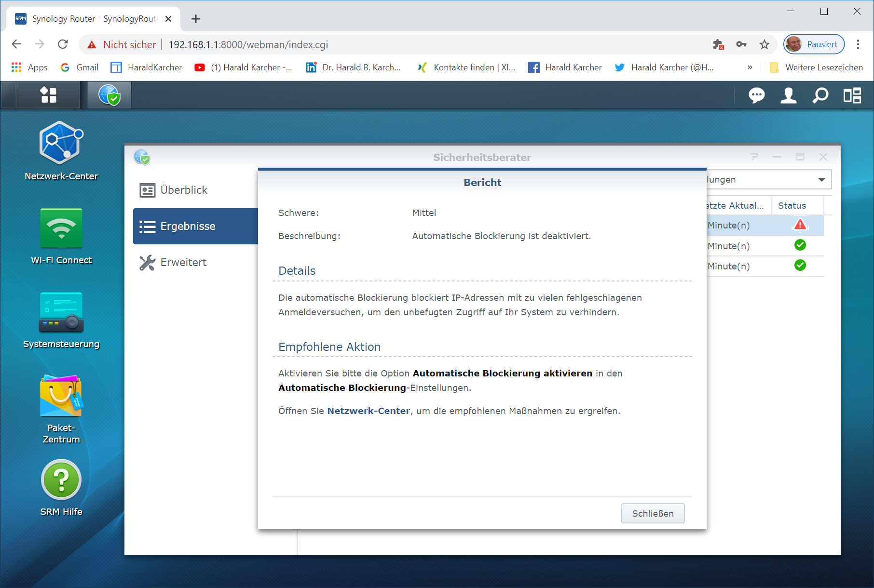
Task: Open the Weitere Lesezeichen folder
Action: pyautogui.click(x=816, y=67)
